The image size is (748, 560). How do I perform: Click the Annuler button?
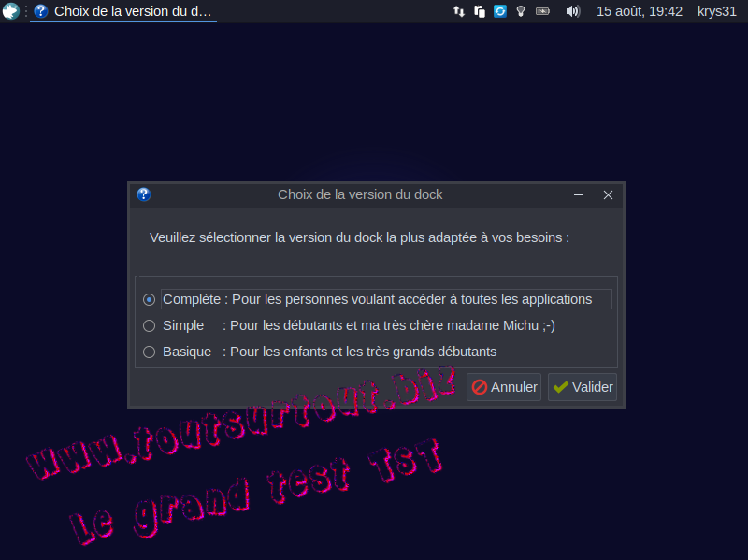504,387
